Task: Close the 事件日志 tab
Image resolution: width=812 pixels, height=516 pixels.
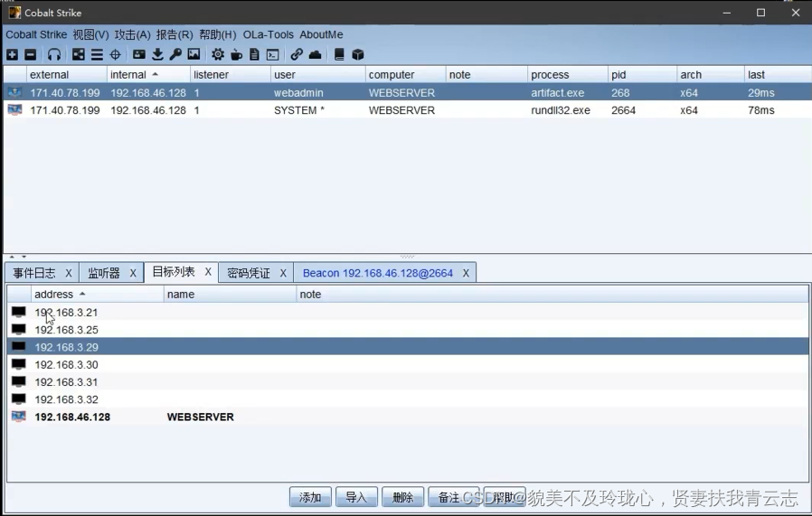Action: tap(69, 273)
